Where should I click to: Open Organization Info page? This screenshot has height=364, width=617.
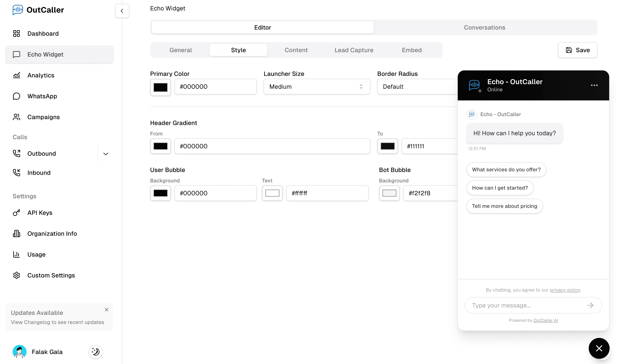point(52,234)
